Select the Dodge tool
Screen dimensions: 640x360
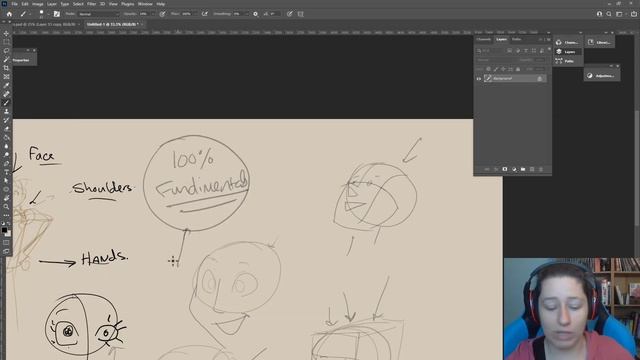(x=6, y=154)
